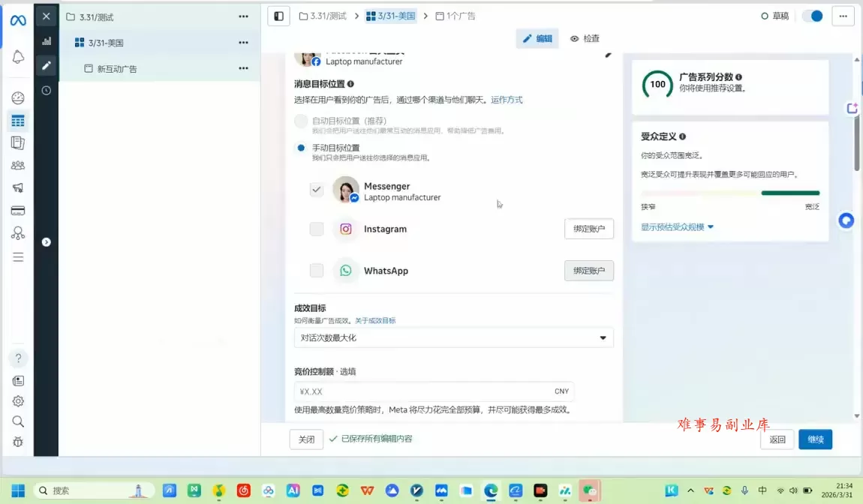Click the audience size meter bar

tap(730, 193)
